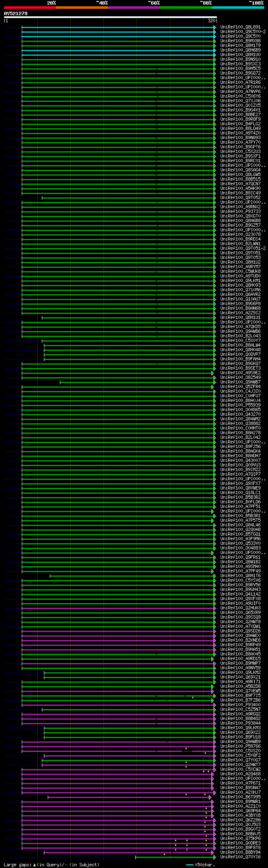Open last hit UniRef100_Q70YI6
The width and height of the screenshot is (268, 868).
point(240,857)
